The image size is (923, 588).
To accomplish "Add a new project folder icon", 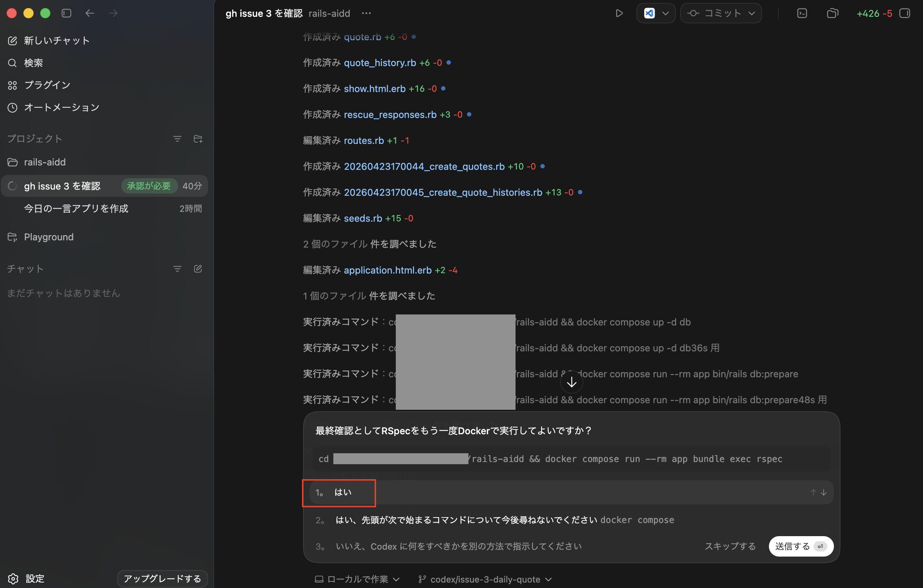I will tap(198, 139).
